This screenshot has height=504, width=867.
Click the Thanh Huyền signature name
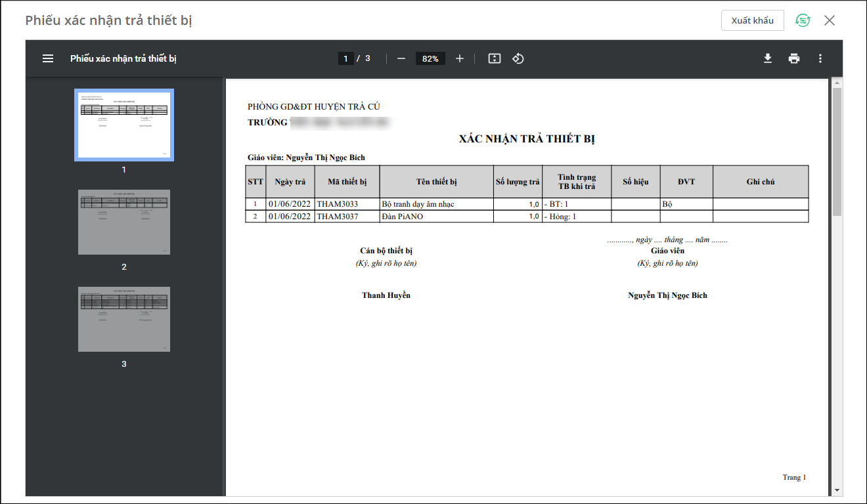coord(386,295)
